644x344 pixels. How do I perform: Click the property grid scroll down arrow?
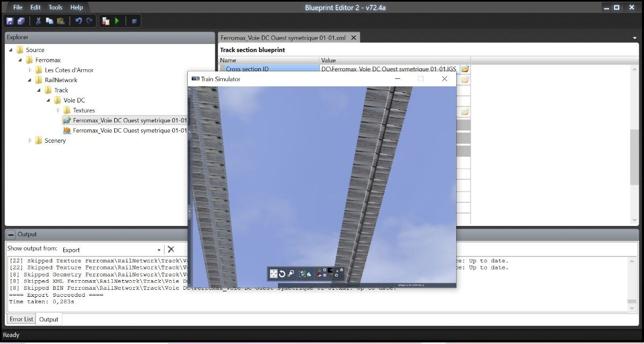[x=635, y=220]
